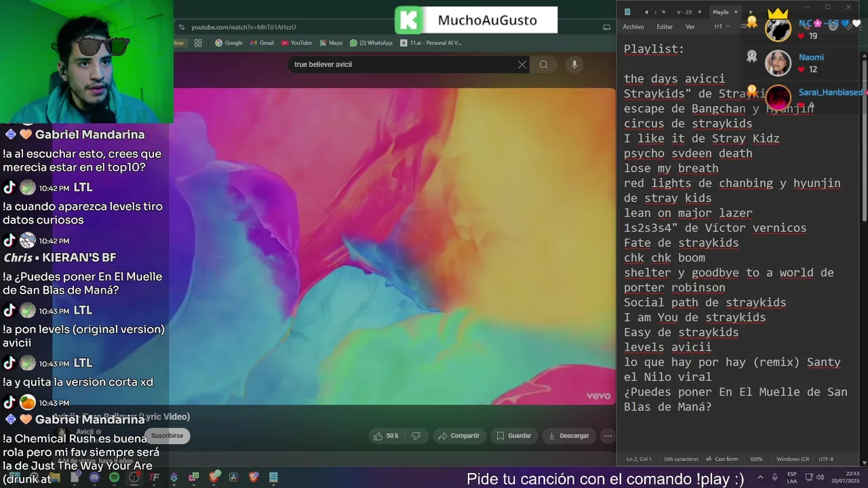Open the 11.ai - Personal AI bookmark
Viewport: 868px width, 488px height.
click(x=431, y=43)
